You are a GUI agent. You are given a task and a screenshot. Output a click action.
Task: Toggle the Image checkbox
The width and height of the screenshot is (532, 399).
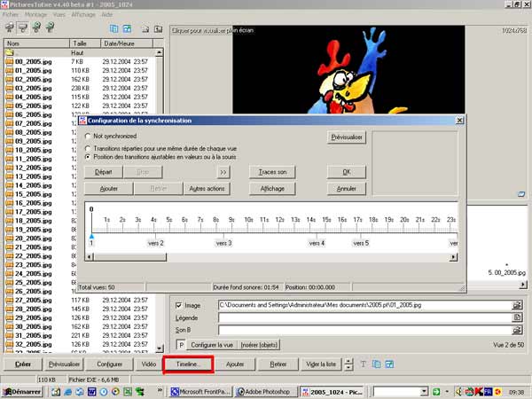coord(179,305)
